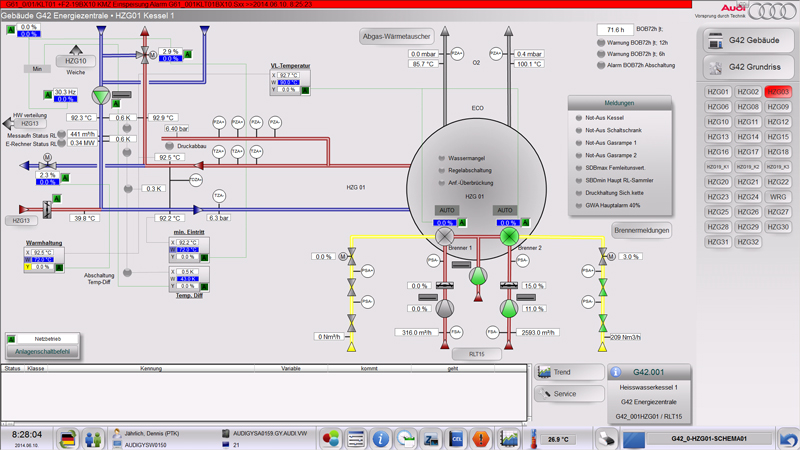Open the CEL icon in bottom toolbar

[457, 438]
